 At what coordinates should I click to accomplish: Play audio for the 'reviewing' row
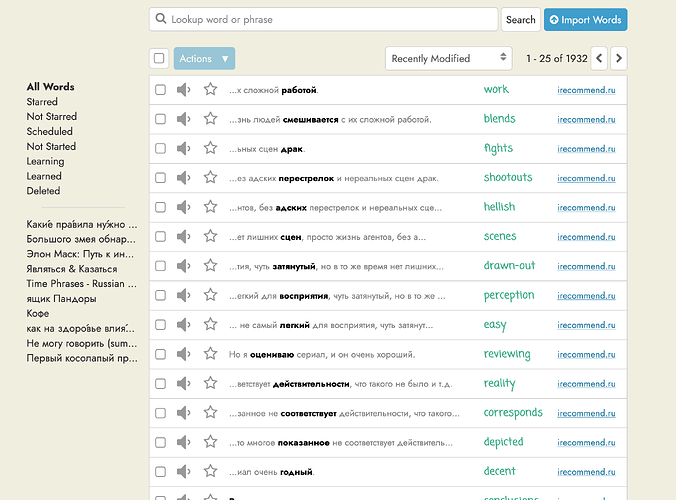tap(183, 354)
